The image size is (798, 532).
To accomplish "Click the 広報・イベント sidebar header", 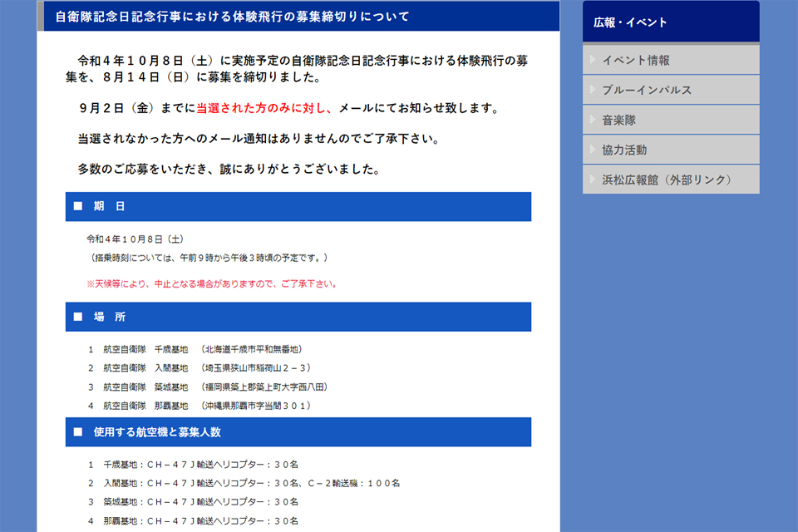I will [671, 22].
